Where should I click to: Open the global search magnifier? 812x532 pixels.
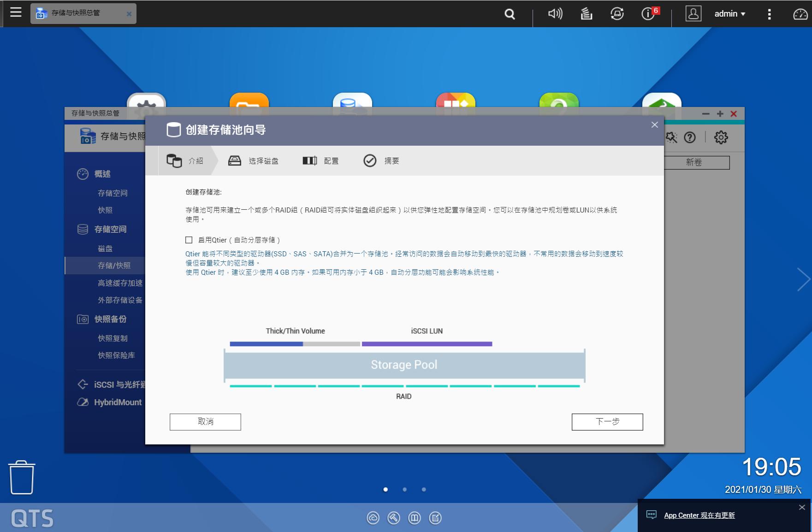coord(509,14)
